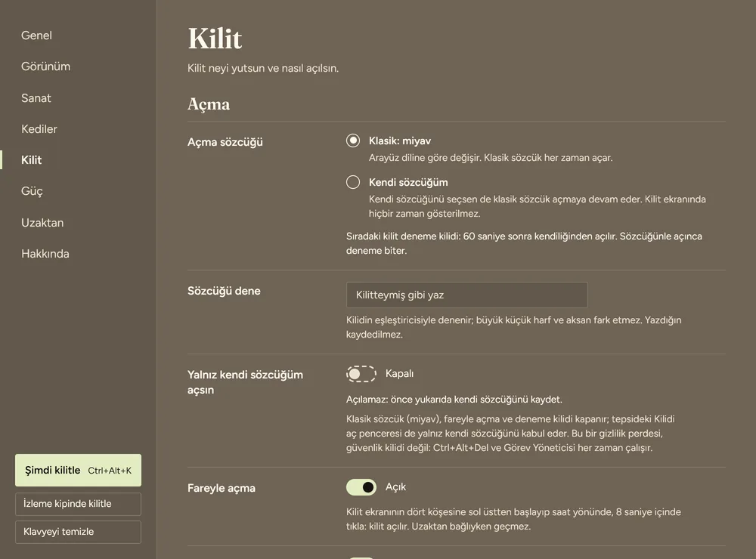Go to Görünüm settings page
Image resolution: width=756 pixels, height=559 pixels.
(x=46, y=66)
